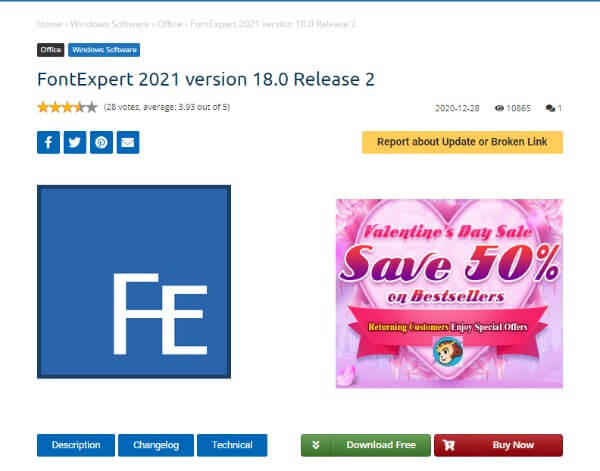The image size is (600, 471).
Task: Go to Home in the breadcrumb
Action: (50, 24)
